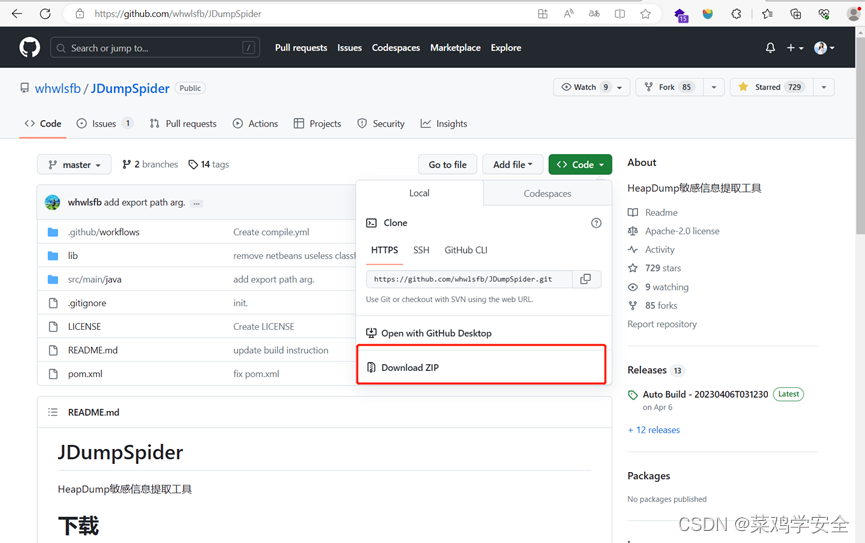
Task: Click the Star / Starred 729 button
Action: pyautogui.click(x=771, y=87)
